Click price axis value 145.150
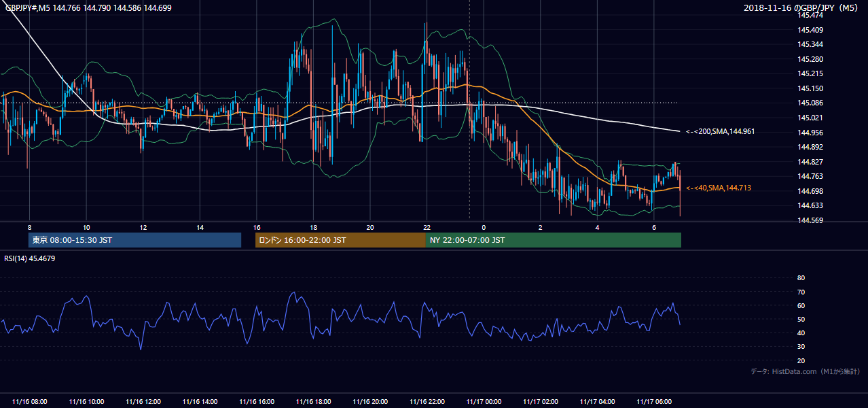Viewport: 868px width, 408px height. pyautogui.click(x=810, y=88)
